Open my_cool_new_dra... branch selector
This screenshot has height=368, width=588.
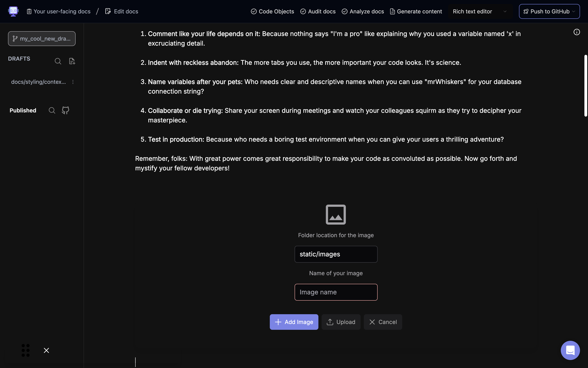[42, 38]
